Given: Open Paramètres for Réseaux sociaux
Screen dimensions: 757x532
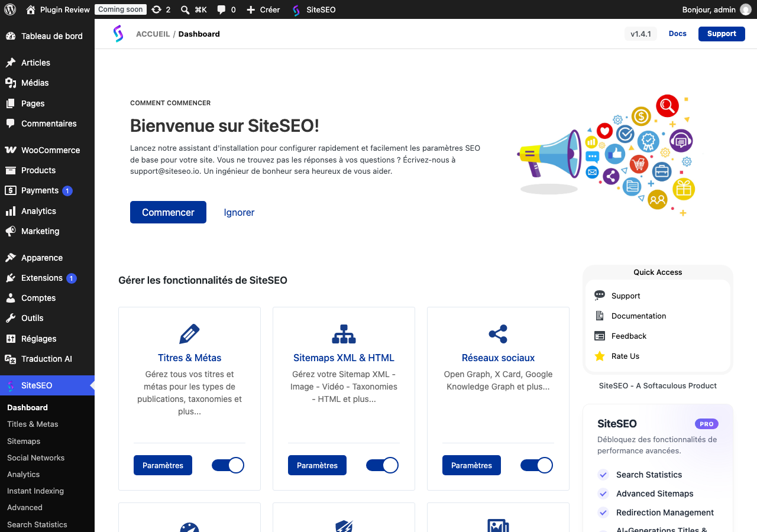Looking at the screenshot, I should [x=471, y=465].
